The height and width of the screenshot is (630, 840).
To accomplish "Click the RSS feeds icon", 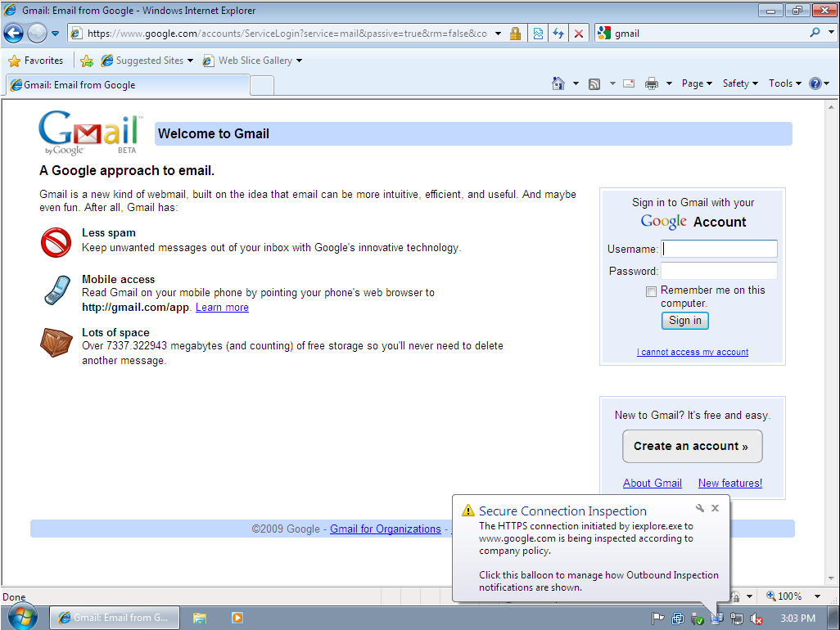I will [594, 83].
